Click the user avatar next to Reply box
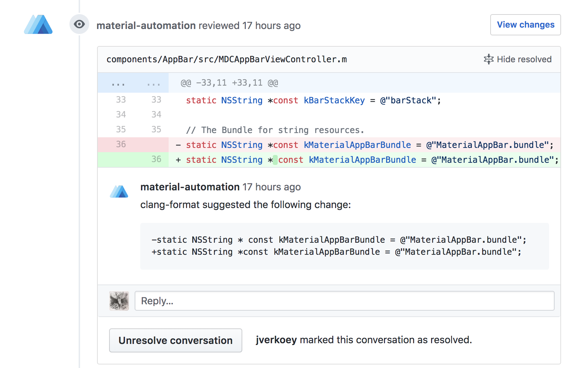 [x=119, y=301]
